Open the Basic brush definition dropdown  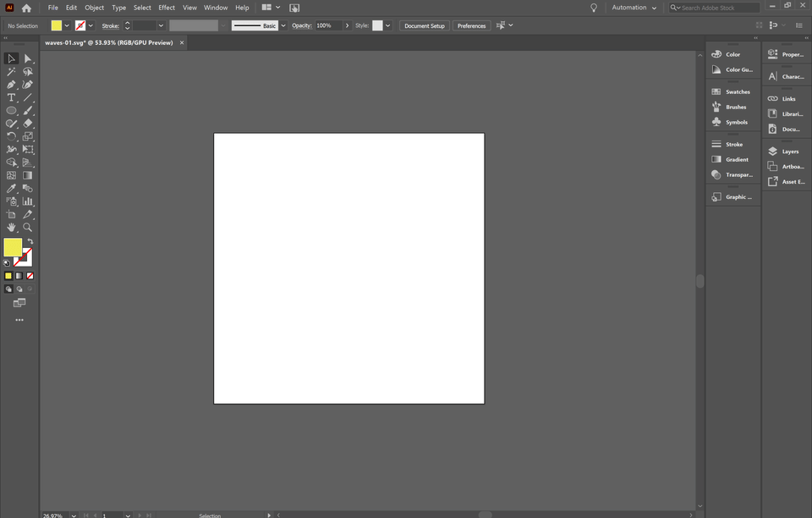283,25
